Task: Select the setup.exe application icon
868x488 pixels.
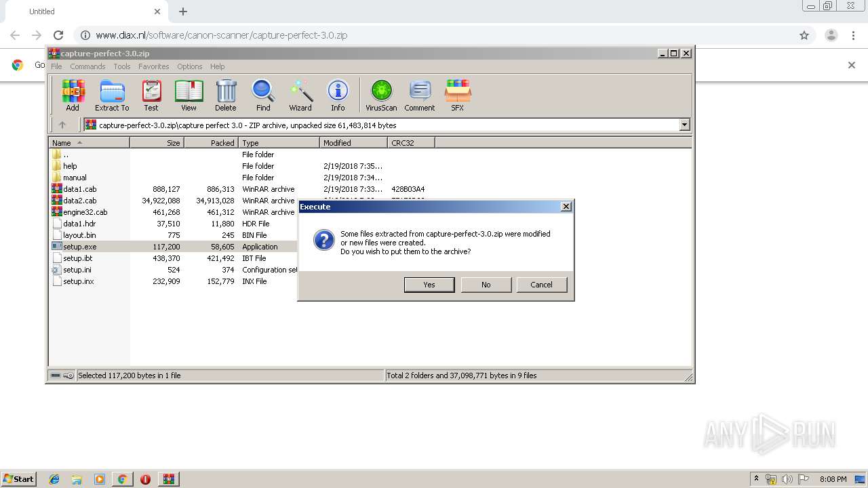Action: tap(57, 247)
